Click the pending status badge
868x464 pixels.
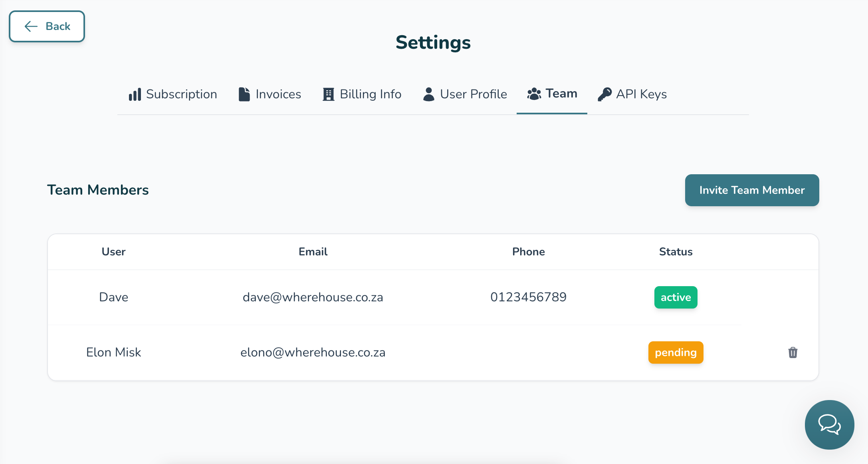click(x=676, y=352)
